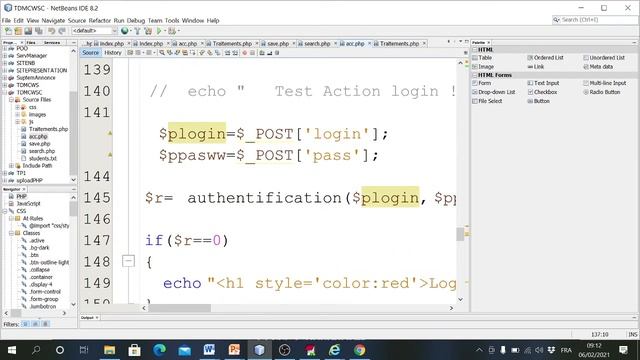
Task: Select the Button palette item
Action: [539, 101]
